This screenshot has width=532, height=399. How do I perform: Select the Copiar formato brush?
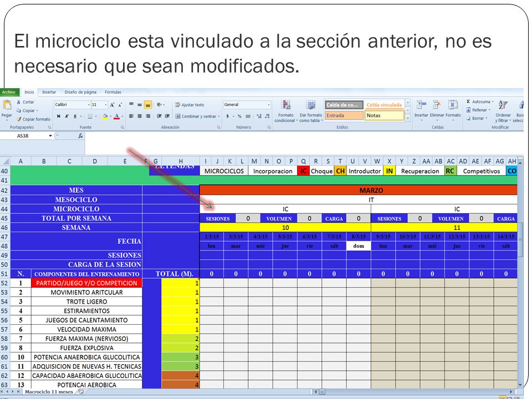click(x=19, y=119)
